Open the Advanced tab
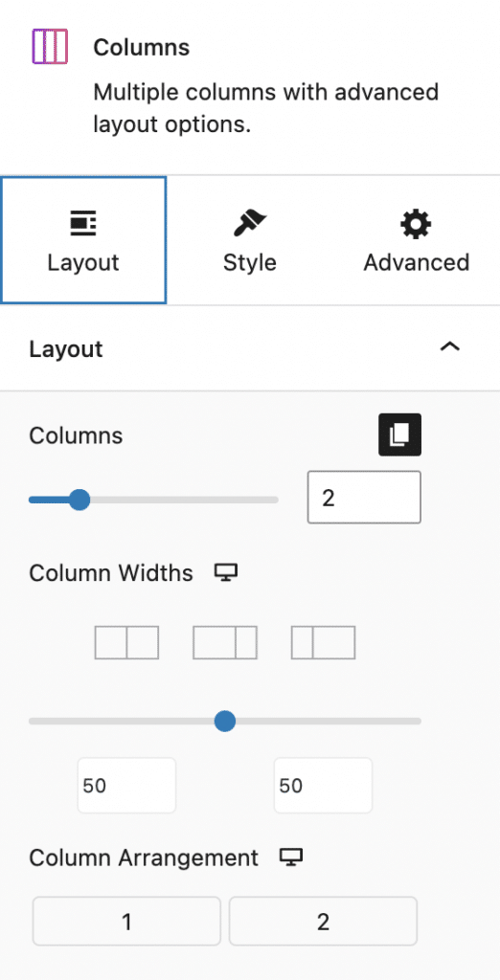Image resolution: width=500 pixels, height=980 pixels. [416, 240]
